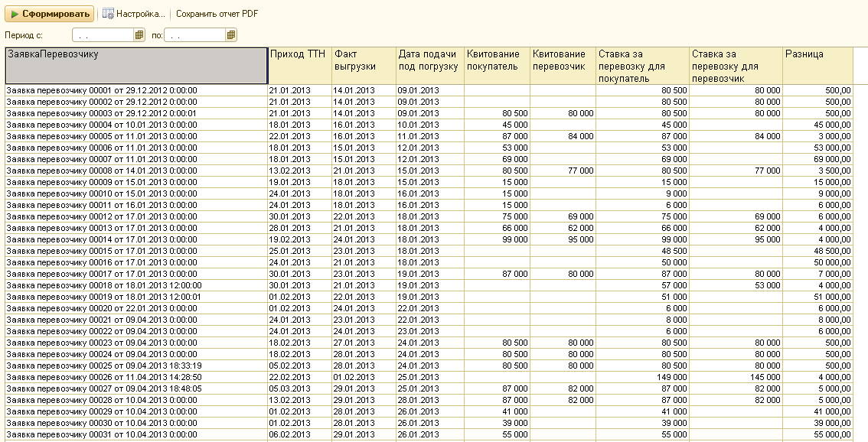This screenshot has width=868, height=442.
Task: Click Ставка за перевозку для перевозчик header
Action: tap(735, 66)
